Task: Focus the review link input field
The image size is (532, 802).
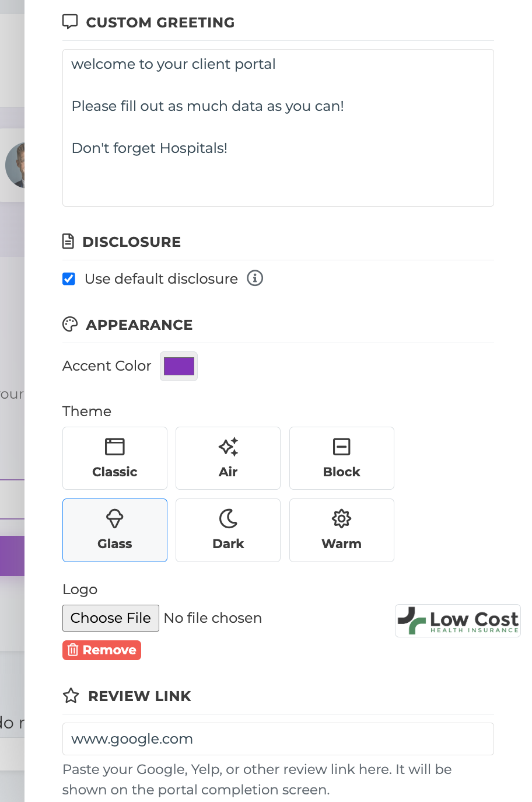Action: [x=278, y=739]
